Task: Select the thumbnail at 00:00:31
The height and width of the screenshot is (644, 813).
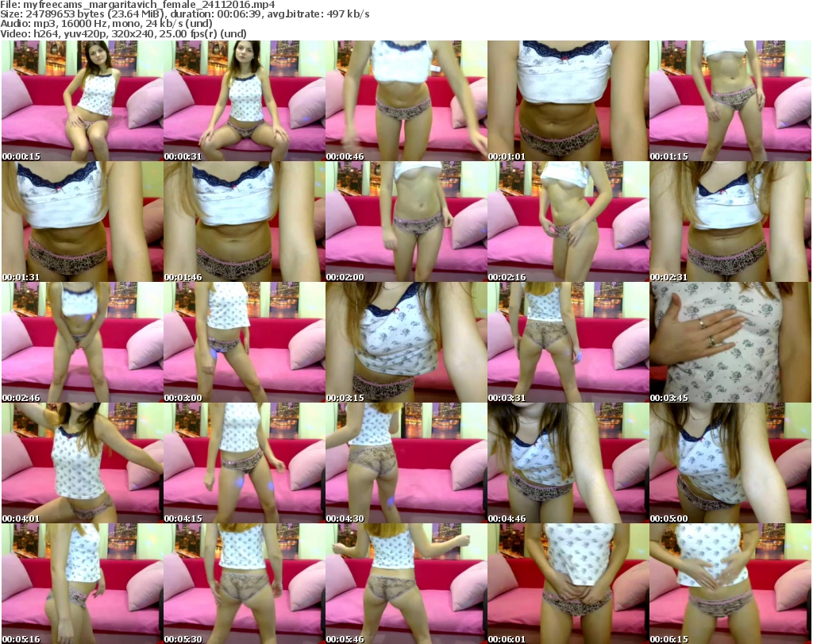Action: coord(245,101)
